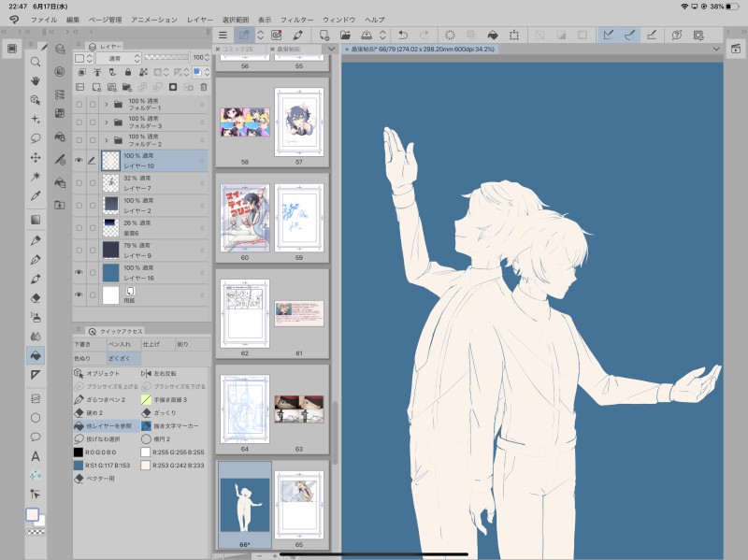Select the Gradient tool
This screenshot has width=748, height=560.
(36, 220)
